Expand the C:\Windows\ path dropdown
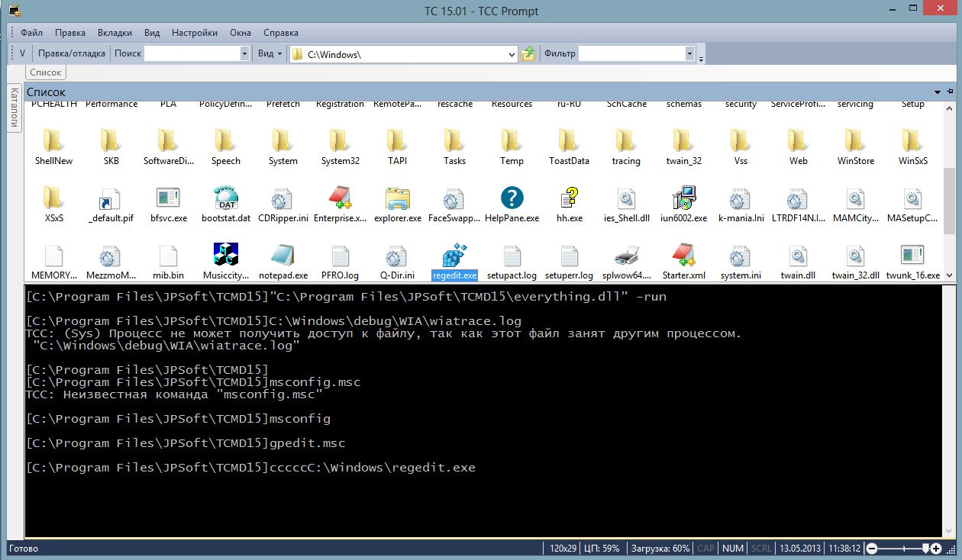Screen dimensions: 962x560 tap(512, 54)
